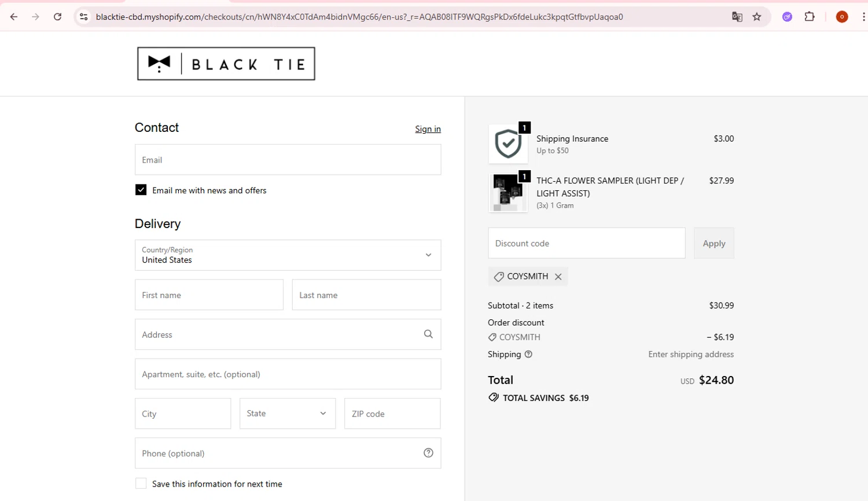The height and width of the screenshot is (501, 868).
Task: Click the Black Tie logo
Action: 226,64
